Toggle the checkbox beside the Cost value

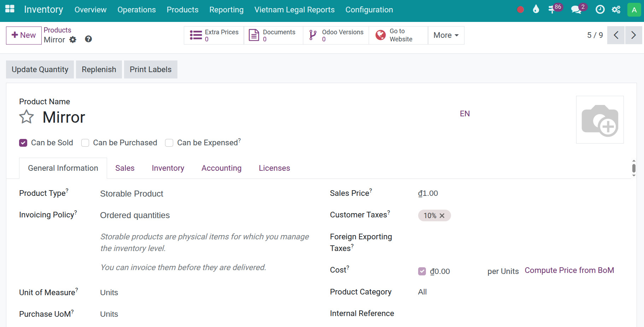coord(422,271)
